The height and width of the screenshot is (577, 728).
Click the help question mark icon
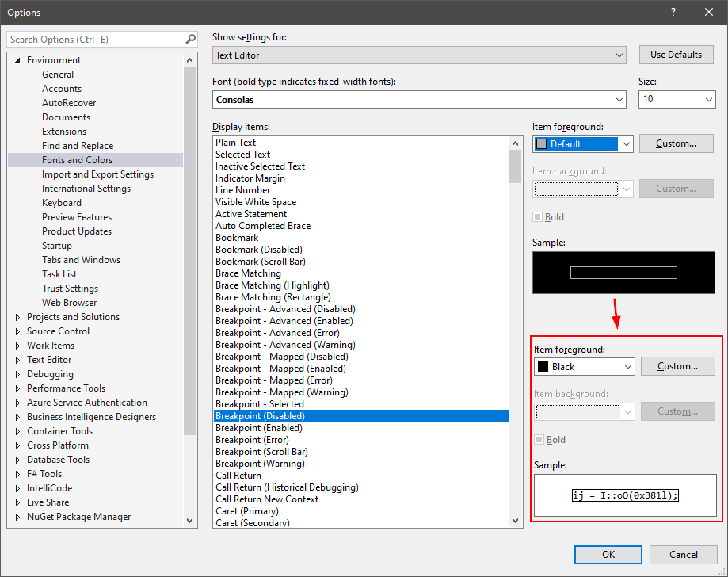(x=673, y=12)
